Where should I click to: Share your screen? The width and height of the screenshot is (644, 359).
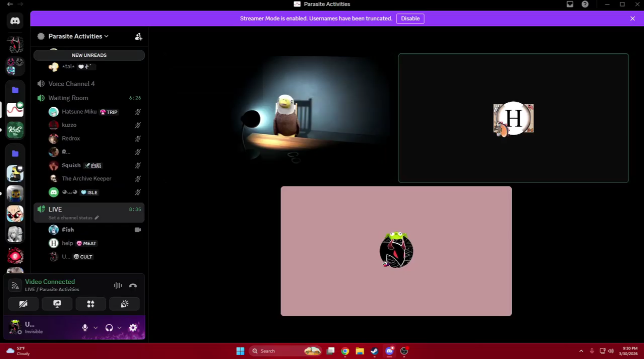57,304
